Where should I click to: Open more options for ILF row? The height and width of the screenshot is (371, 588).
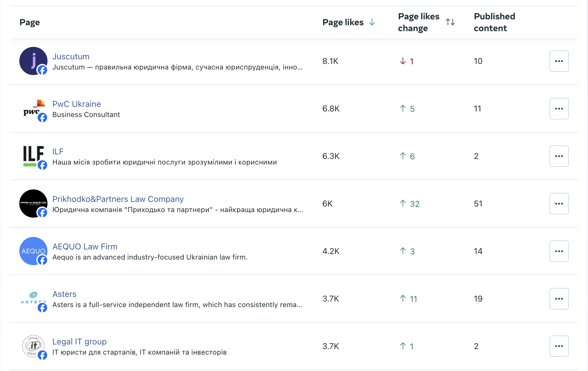[559, 156]
